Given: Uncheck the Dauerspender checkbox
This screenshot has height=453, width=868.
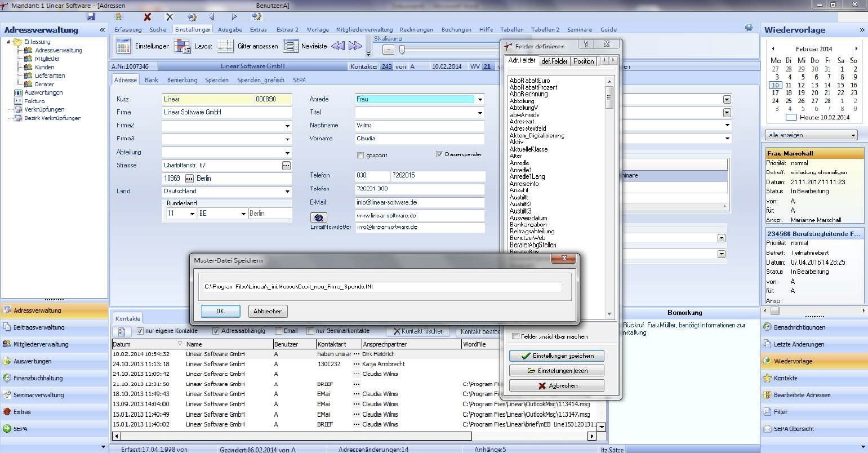Looking at the screenshot, I should point(439,154).
